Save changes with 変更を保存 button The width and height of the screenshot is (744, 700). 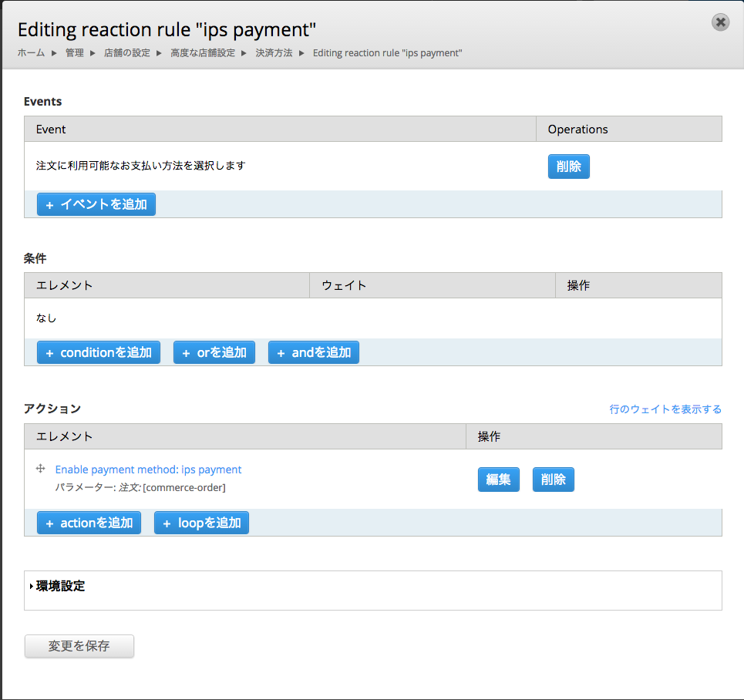79,646
